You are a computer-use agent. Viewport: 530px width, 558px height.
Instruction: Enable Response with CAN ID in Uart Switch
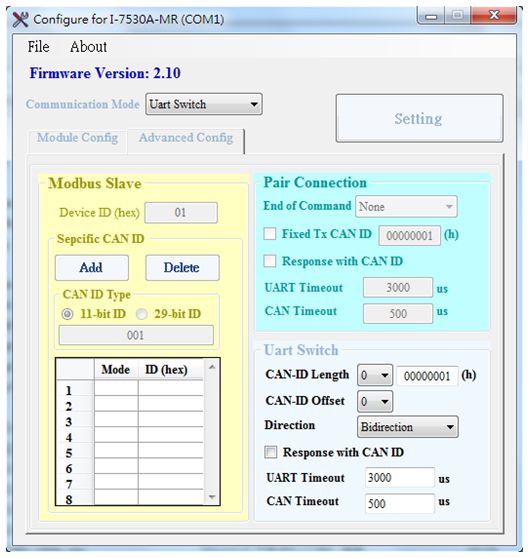271,452
